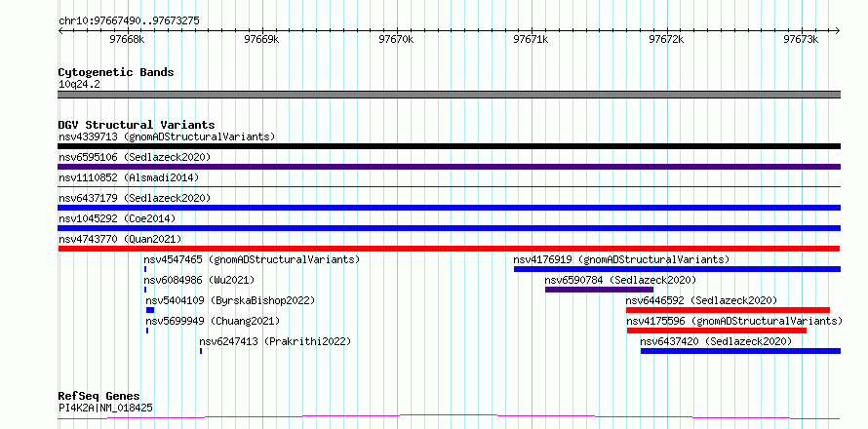Open the Cytogenetic Bands track title

[x=116, y=72]
